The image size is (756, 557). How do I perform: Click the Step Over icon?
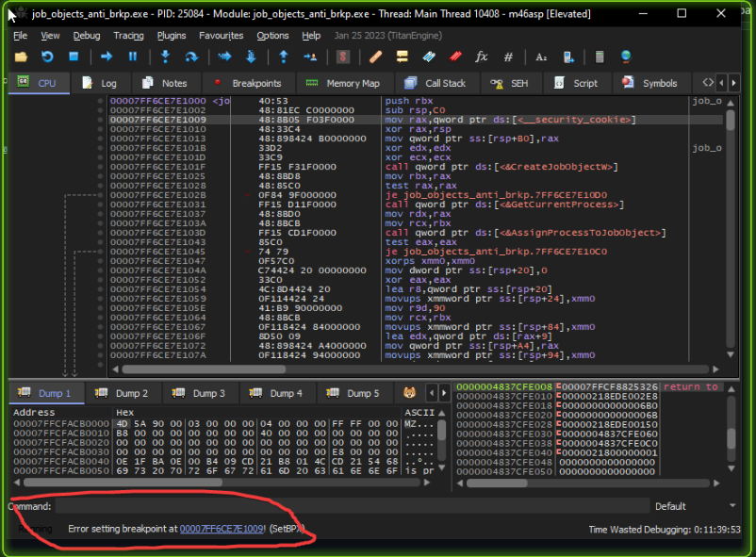tap(191, 57)
